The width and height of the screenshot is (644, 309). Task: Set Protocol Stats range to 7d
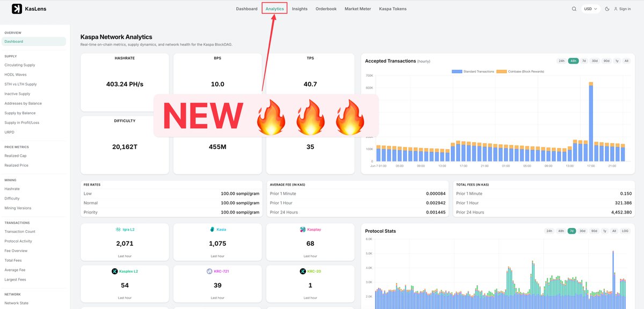point(572,231)
